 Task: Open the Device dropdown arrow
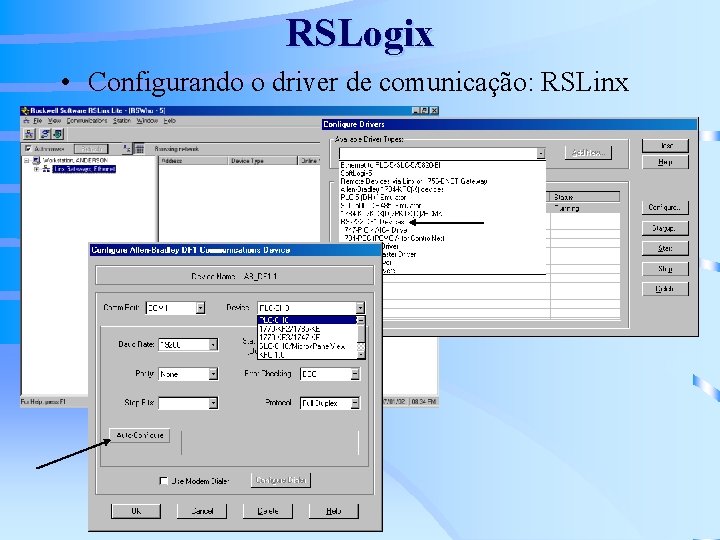click(x=360, y=308)
